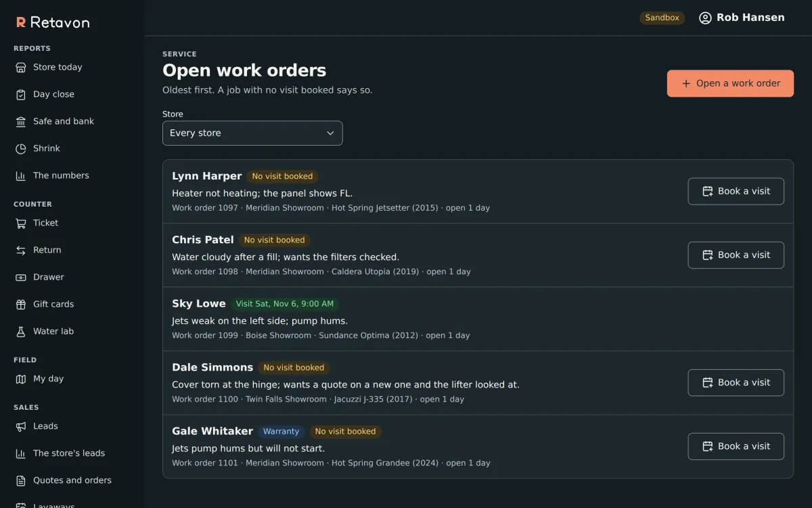This screenshot has height=508, width=812.
Task: Click the Retavon logo icon
Action: click(x=21, y=22)
